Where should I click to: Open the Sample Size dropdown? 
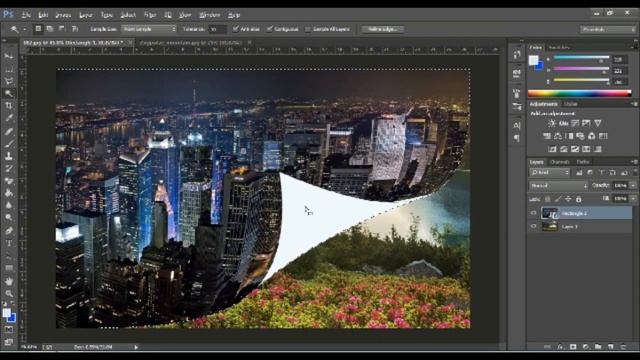pos(149,29)
